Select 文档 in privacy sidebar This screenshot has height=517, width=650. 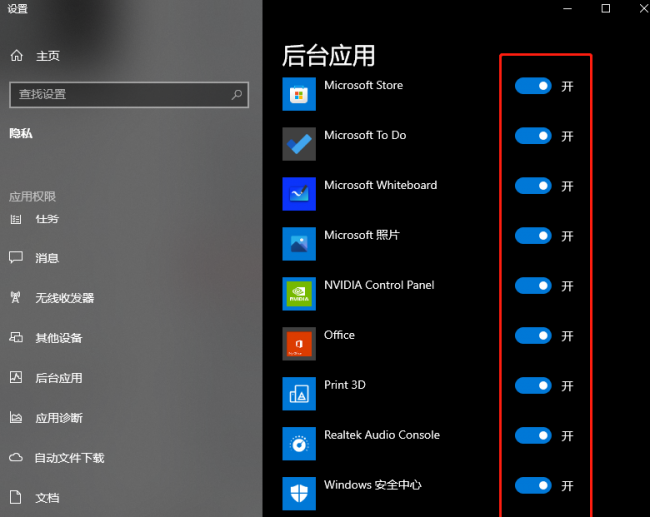pos(47,498)
